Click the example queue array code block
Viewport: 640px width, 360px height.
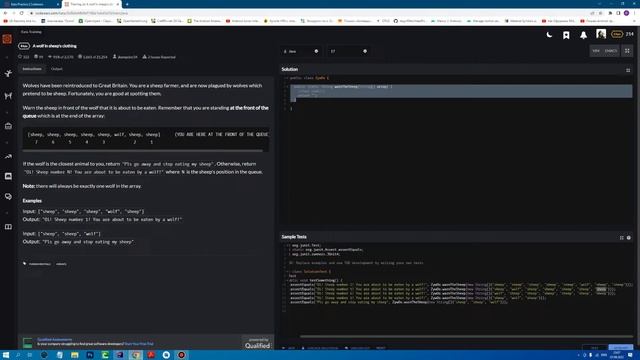[146, 138]
